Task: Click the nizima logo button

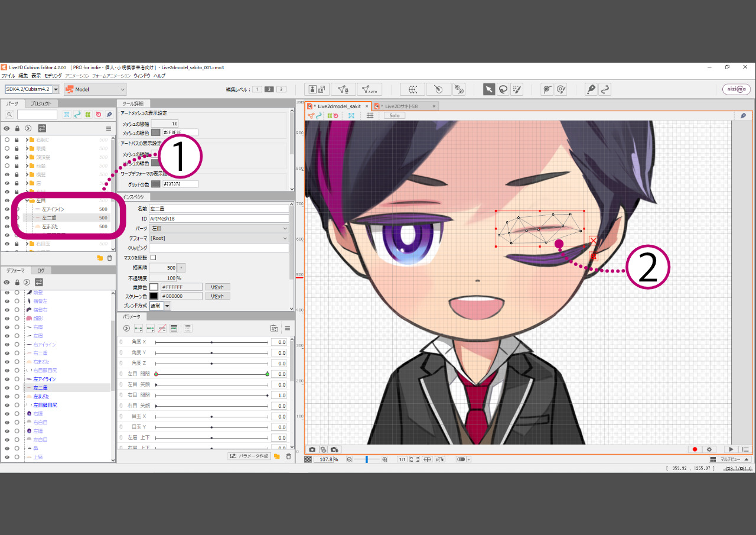Action: pyautogui.click(x=737, y=89)
